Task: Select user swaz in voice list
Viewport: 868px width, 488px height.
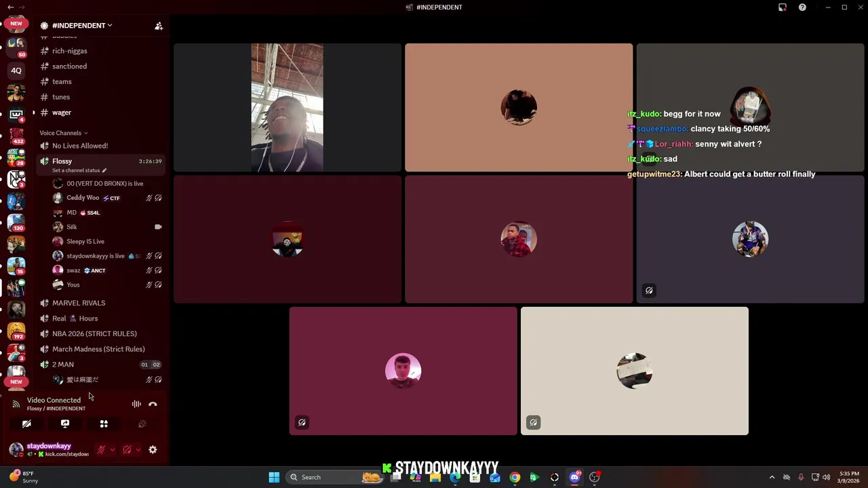Action: [x=107, y=270]
